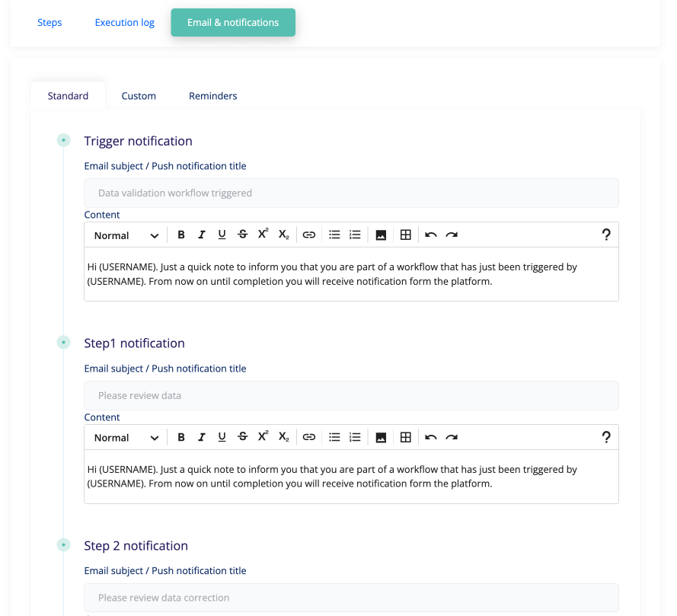Redo in Trigger notification editor
677x616 pixels.
(x=452, y=235)
